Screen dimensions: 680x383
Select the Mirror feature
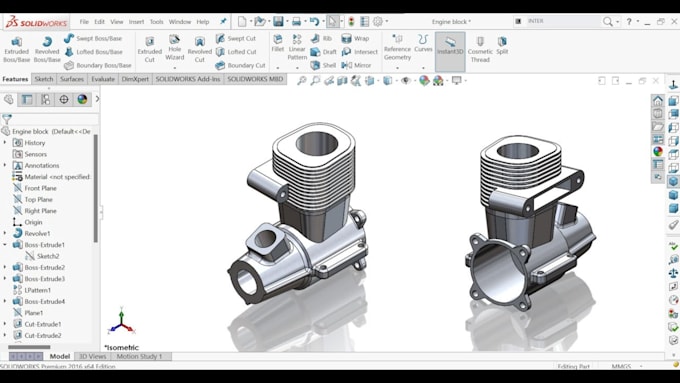[x=356, y=65]
